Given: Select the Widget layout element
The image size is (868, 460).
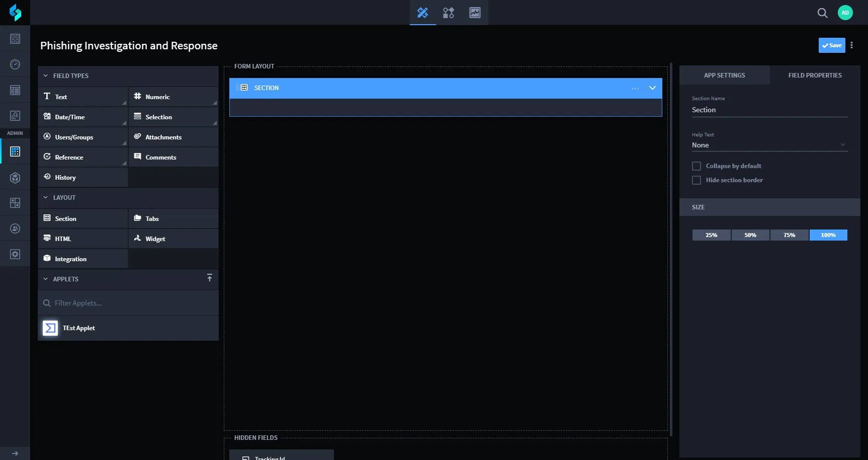Looking at the screenshot, I should [x=173, y=239].
